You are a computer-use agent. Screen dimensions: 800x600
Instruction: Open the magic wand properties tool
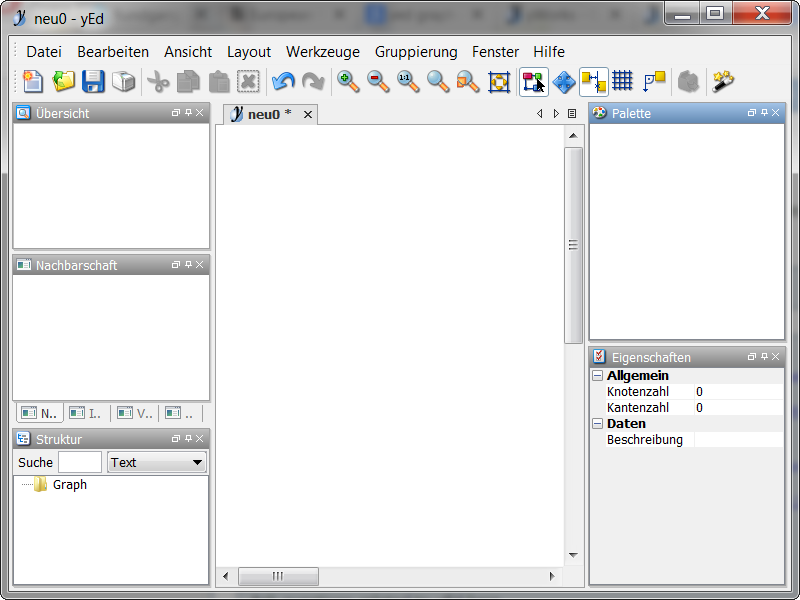723,82
